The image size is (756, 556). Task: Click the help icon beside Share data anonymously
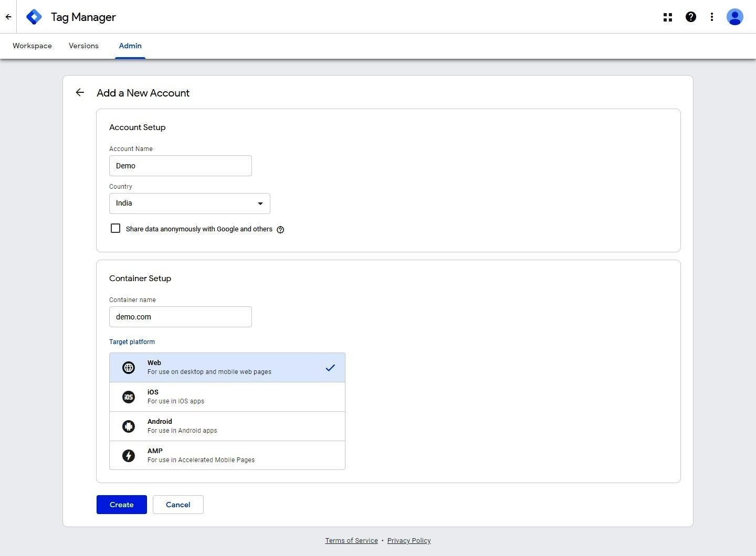(x=280, y=230)
